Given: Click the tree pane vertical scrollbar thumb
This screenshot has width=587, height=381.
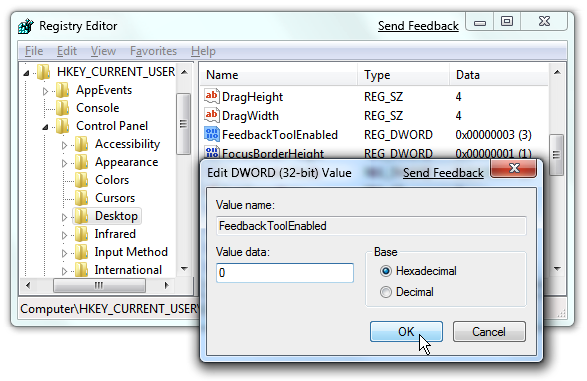Looking at the screenshot, I should pos(183,124).
